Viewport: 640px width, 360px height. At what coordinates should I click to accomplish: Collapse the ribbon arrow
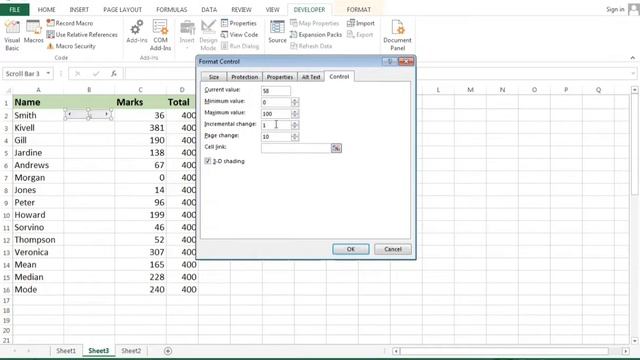[x=633, y=58]
